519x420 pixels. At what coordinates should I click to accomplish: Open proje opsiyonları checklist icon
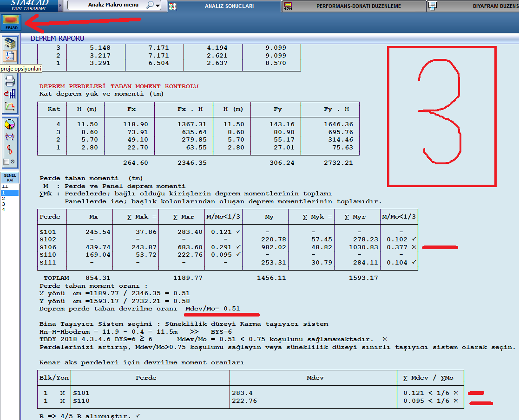10,57
